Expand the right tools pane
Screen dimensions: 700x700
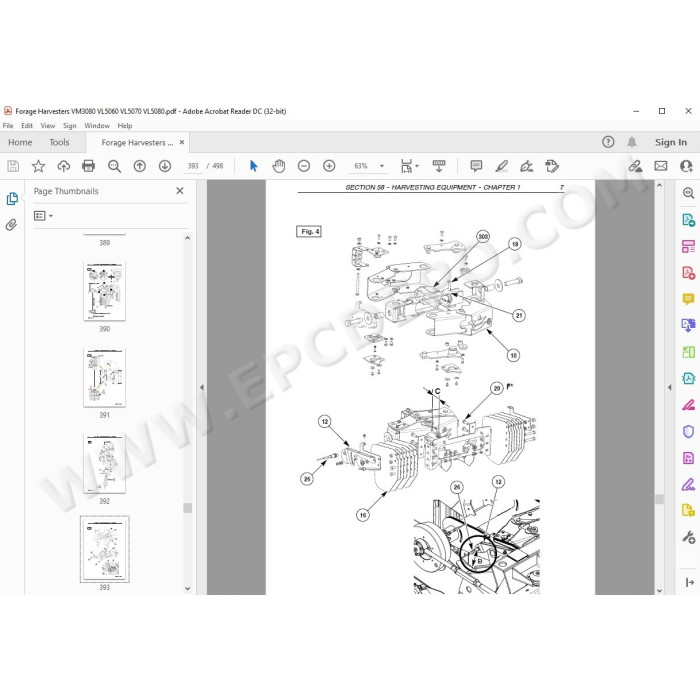click(689, 582)
